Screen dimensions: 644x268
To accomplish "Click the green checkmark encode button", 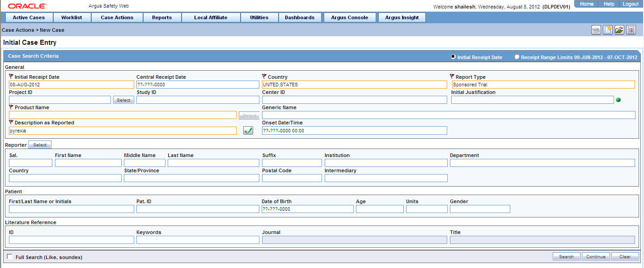I will 248,131.
